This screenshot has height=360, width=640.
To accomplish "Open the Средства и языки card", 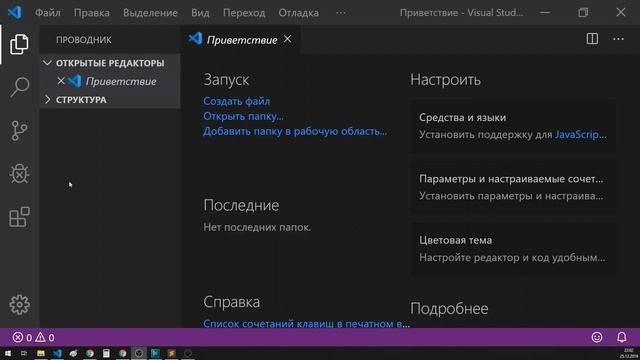I will click(x=513, y=126).
